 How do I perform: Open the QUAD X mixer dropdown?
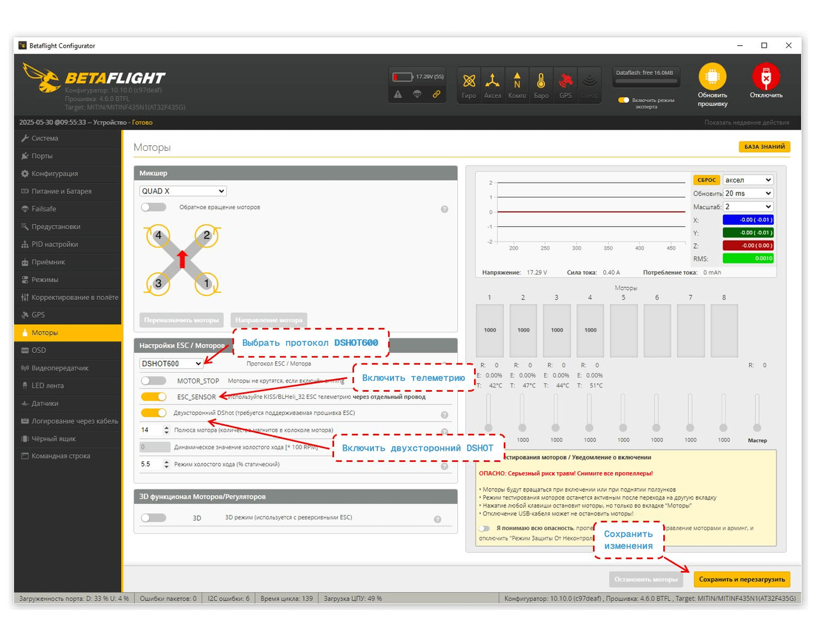(183, 191)
